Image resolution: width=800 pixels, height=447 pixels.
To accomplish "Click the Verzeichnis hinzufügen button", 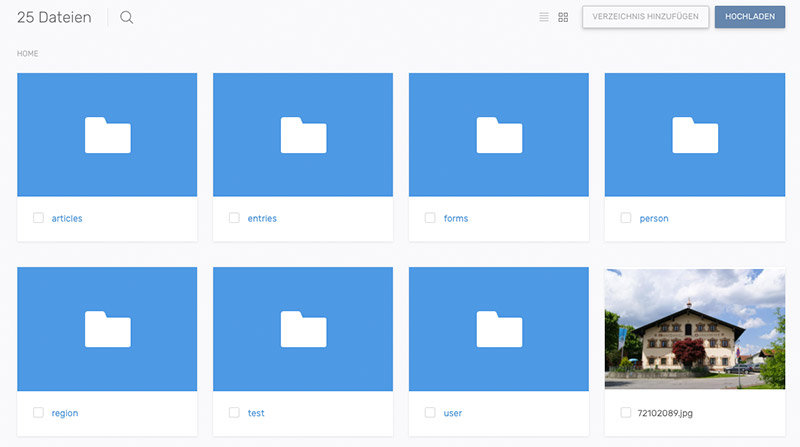I will pyautogui.click(x=646, y=17).
